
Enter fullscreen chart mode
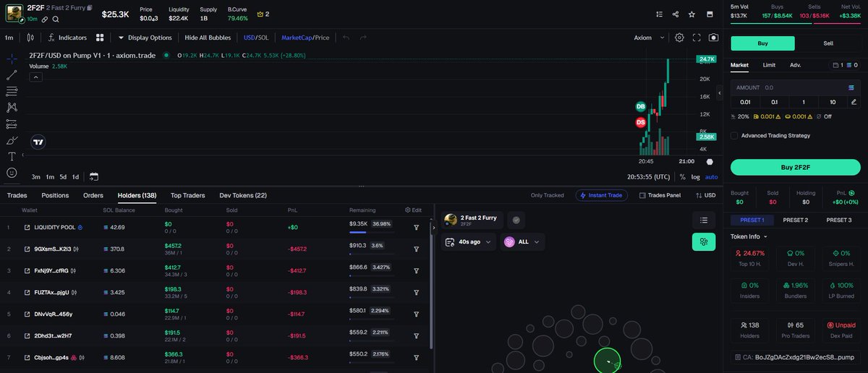(697, 38)
